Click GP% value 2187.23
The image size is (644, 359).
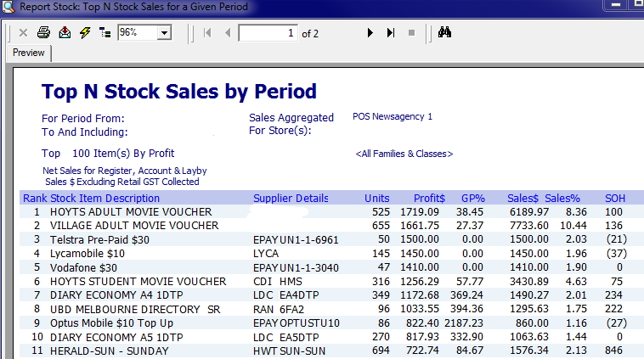464,323
